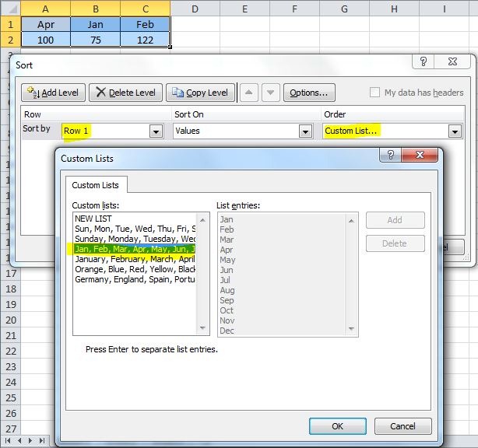Image resolution: width=478 pixels, height=448 pixels.
Task: Expand the Sort On Values dropdown
Action: click(305, 131)
